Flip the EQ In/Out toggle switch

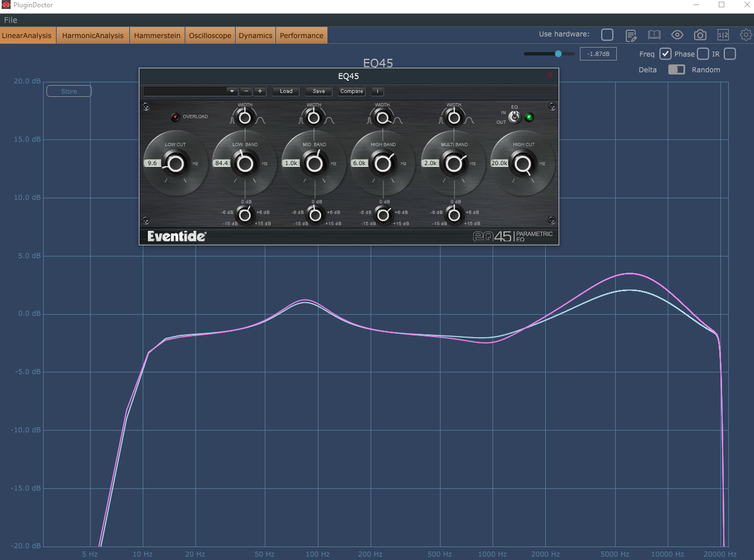pyautogui.click(x=514, y=117)
